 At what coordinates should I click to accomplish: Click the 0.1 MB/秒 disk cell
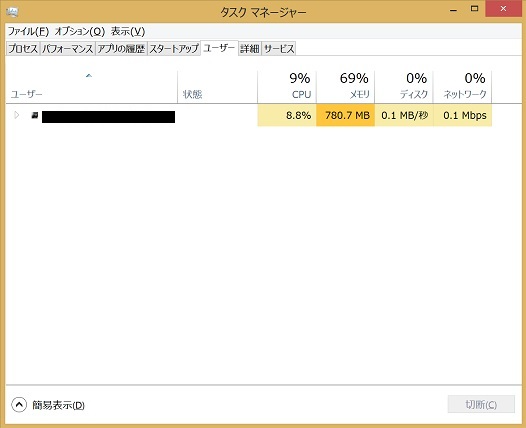[404, 115]
